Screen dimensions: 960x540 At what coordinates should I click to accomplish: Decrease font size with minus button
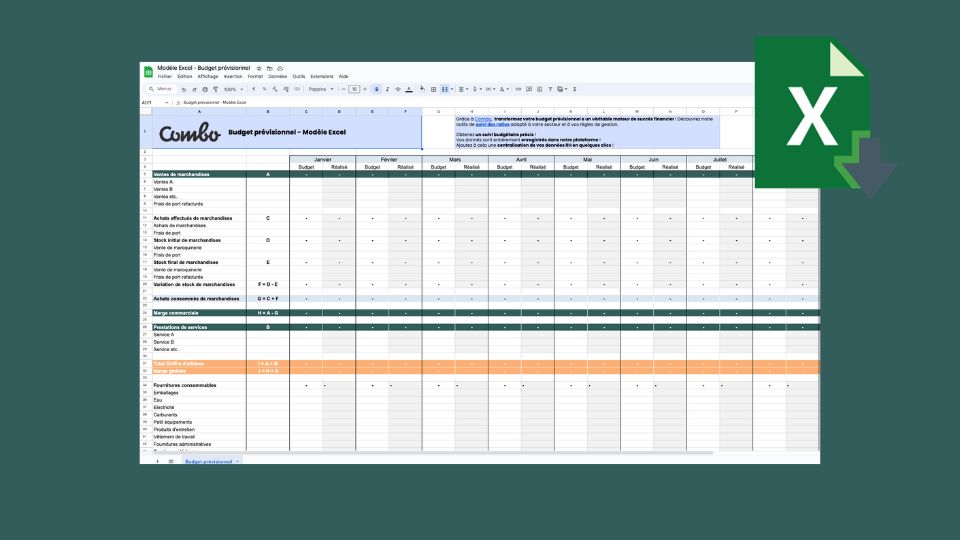343,89
